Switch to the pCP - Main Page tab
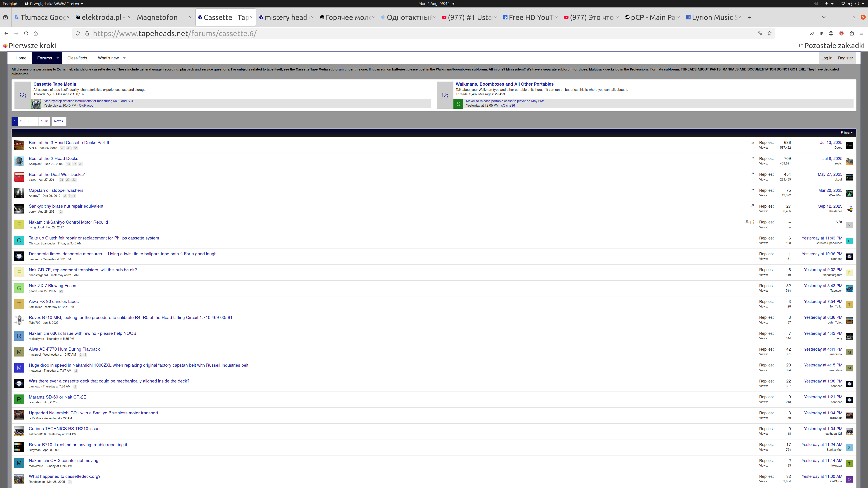The width and height of the screenshot is (868, 488). tap(652, 17)
